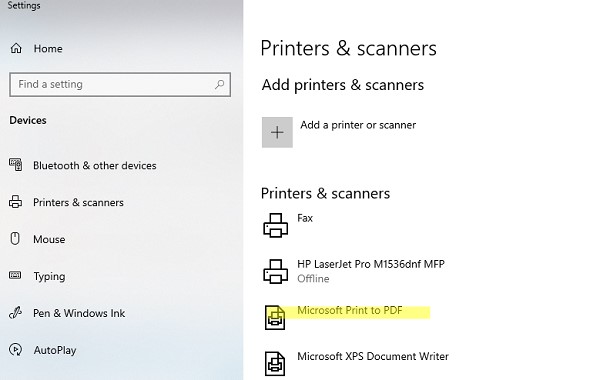
Task: Click the Mouse icon in sidebar
Action: point(15,238)
